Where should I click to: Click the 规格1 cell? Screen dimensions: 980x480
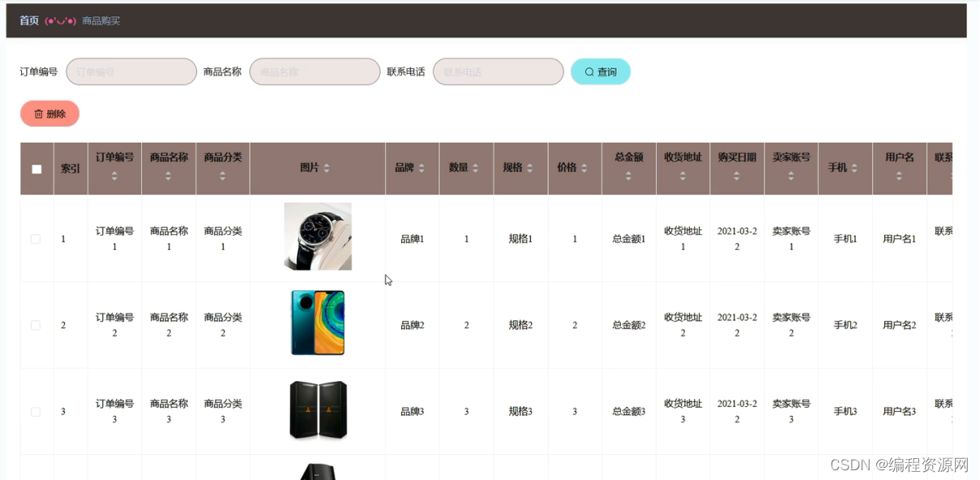point(520,239)
